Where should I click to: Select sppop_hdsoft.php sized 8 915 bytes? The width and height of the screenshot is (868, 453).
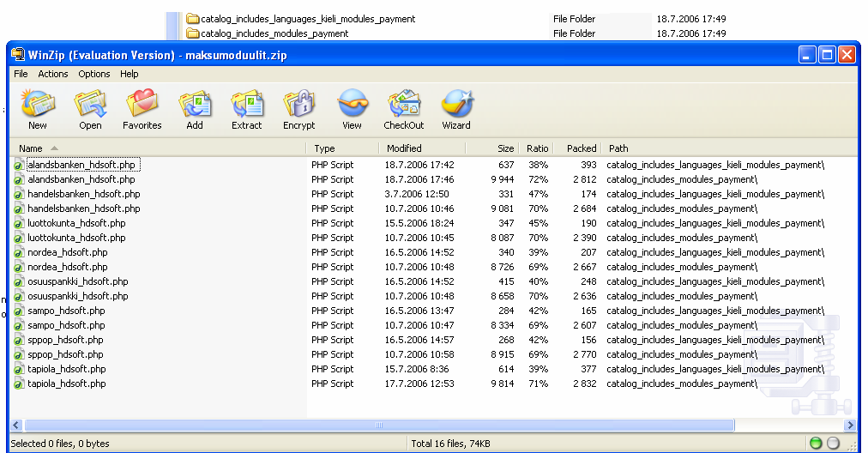point(65,354)
